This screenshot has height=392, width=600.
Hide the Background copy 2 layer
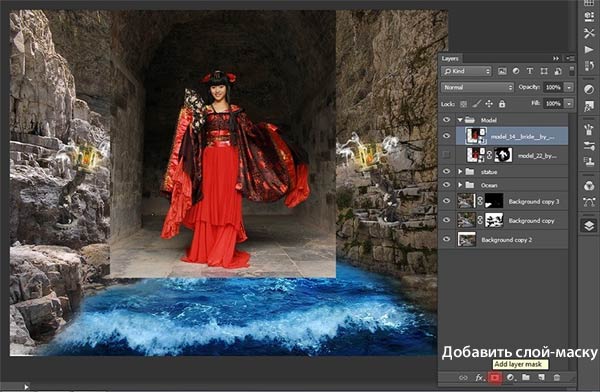point(446,239)
